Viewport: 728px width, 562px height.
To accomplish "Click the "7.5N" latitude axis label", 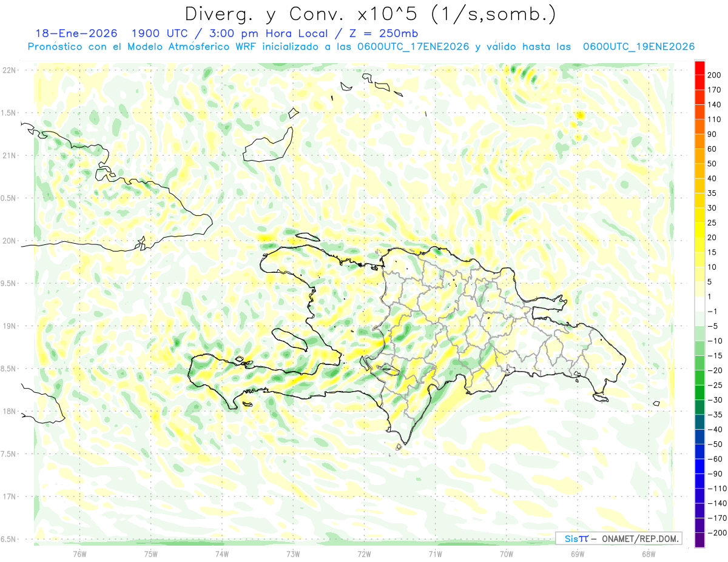I will [x=8, y=455].
